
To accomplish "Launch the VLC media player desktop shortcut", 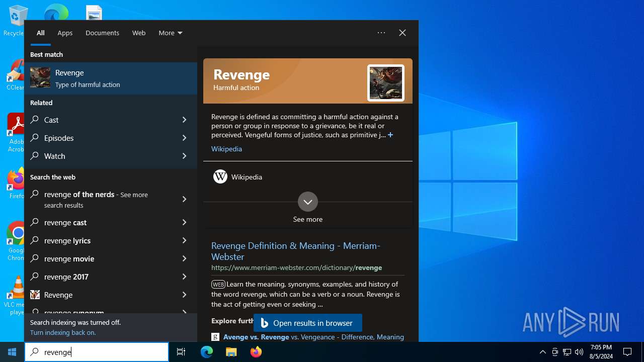I will pos(16,296).
